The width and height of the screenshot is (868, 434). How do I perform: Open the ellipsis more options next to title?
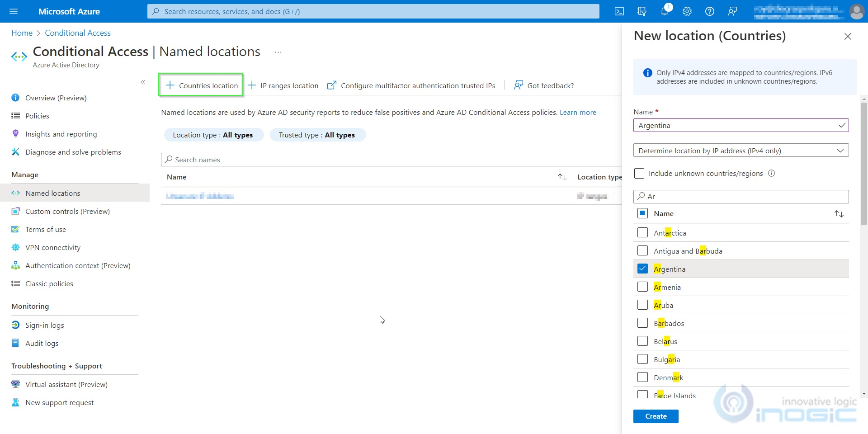coord(278,52)
